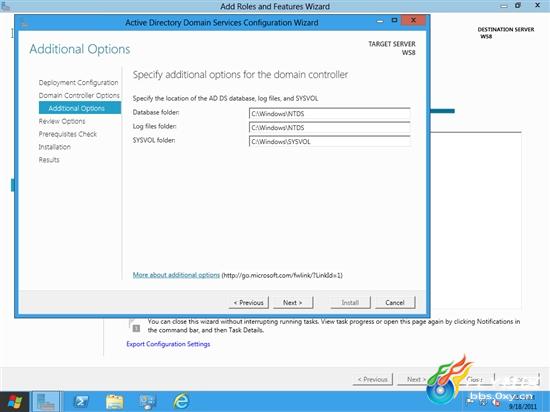Open Internet Explorer taskbar icon
Screen dimensions: 550x412
click(182, 402)
